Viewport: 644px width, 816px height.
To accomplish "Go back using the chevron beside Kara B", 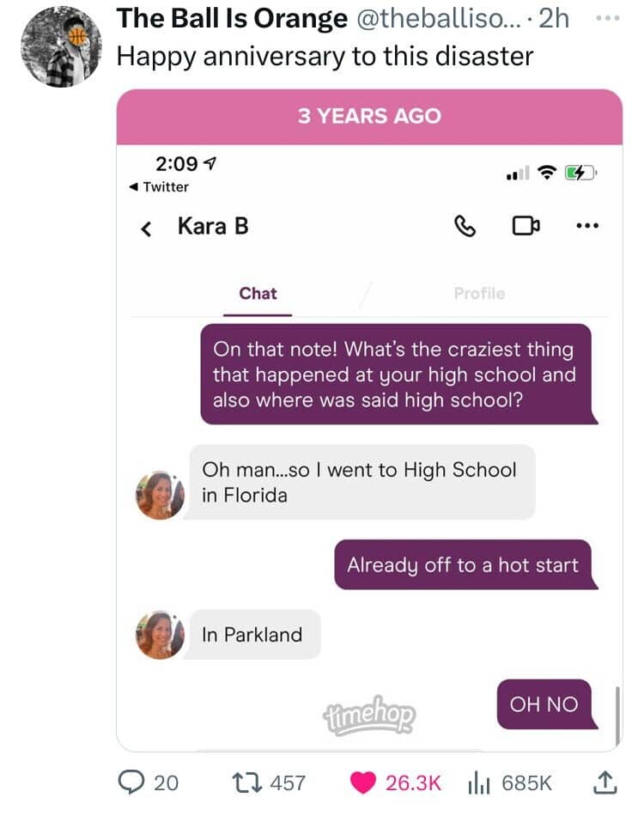I will (147, 228).
